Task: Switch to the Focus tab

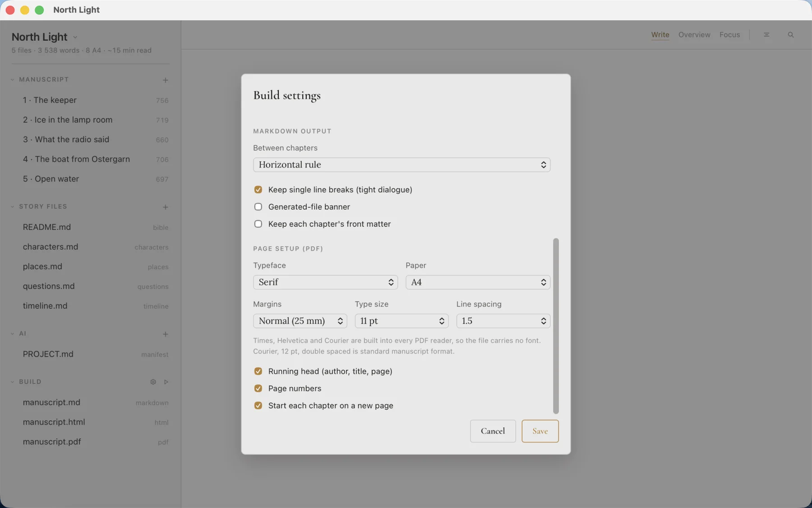Action: point(729,35)
